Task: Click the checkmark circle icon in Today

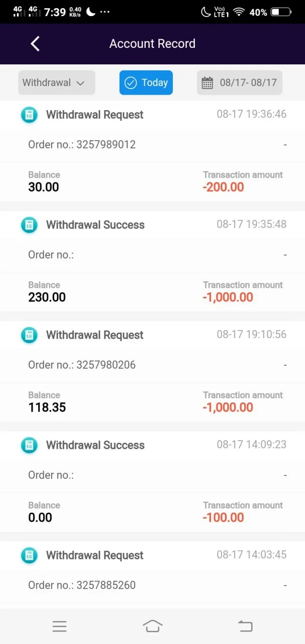Action: (x=130, y=83)
